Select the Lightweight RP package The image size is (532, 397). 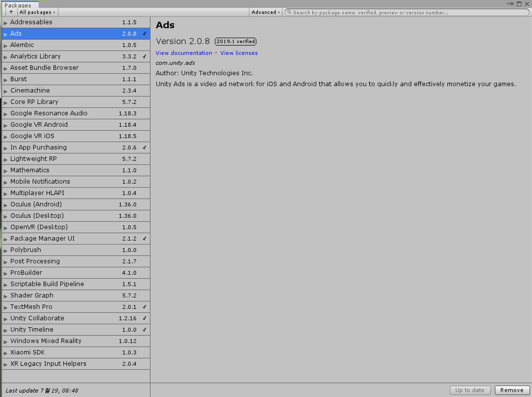pos(76,159)
